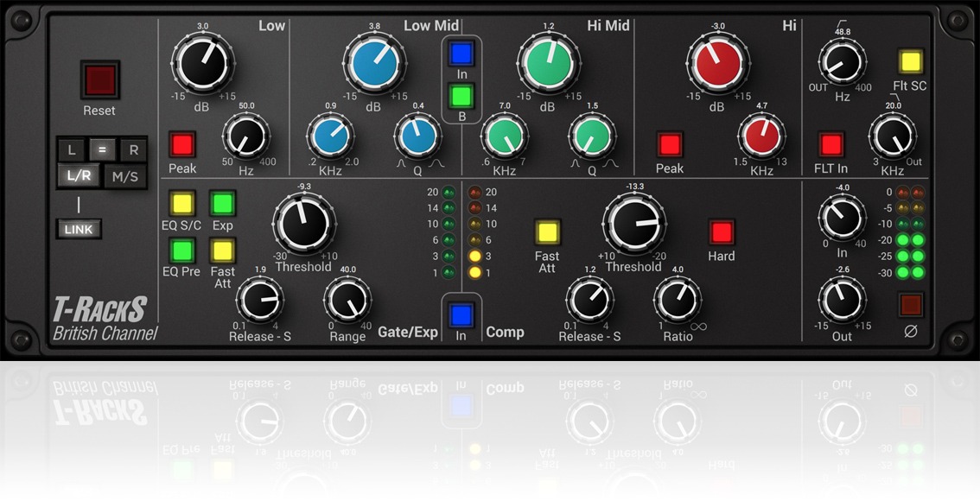Toggle the EQ Pre green button
This screenshot has height=501, width=980.
182,250
